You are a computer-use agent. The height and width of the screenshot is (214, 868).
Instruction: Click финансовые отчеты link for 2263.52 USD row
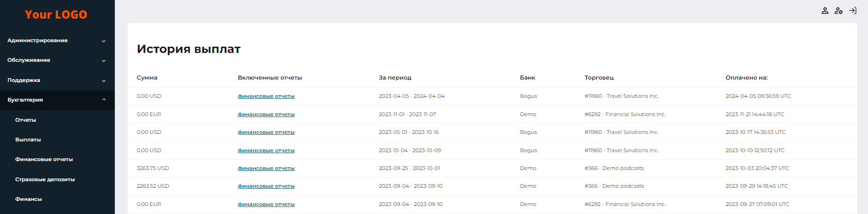pyautogui.click(x=266, y=186)
